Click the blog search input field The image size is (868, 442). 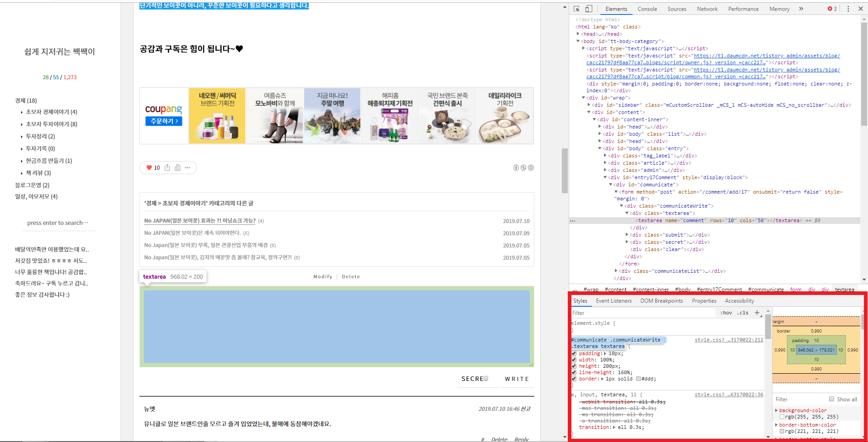tap(59, 223)
